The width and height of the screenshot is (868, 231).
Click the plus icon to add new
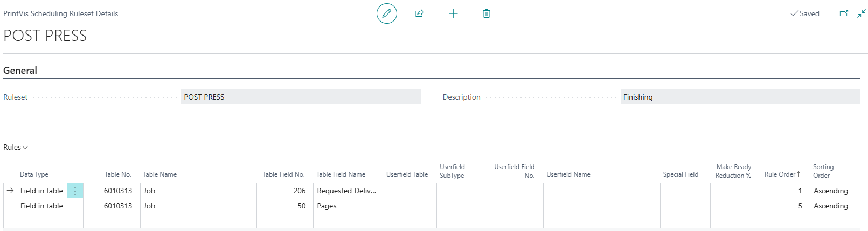pos(453,13)
